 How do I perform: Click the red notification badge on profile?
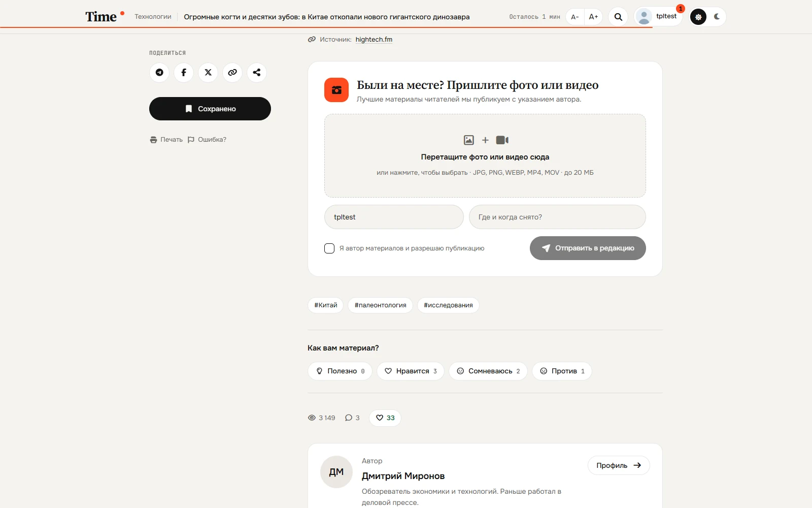(x=681, y=9)
